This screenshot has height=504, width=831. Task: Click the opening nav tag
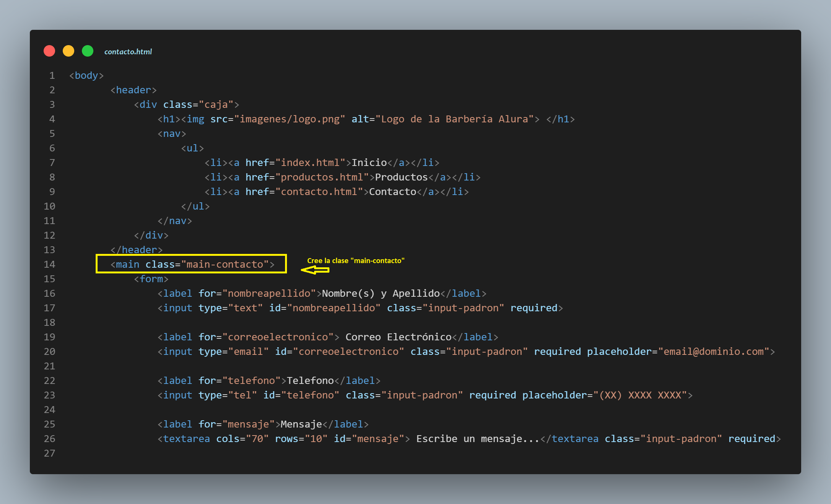[172, 133]
